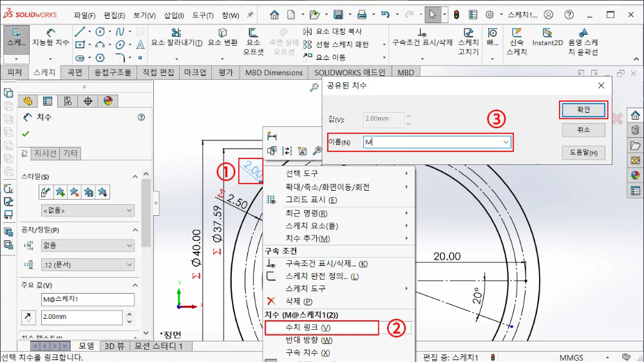The image size is (644, 362).
Task: Select the Circle sketch tool
Action: 100,32
